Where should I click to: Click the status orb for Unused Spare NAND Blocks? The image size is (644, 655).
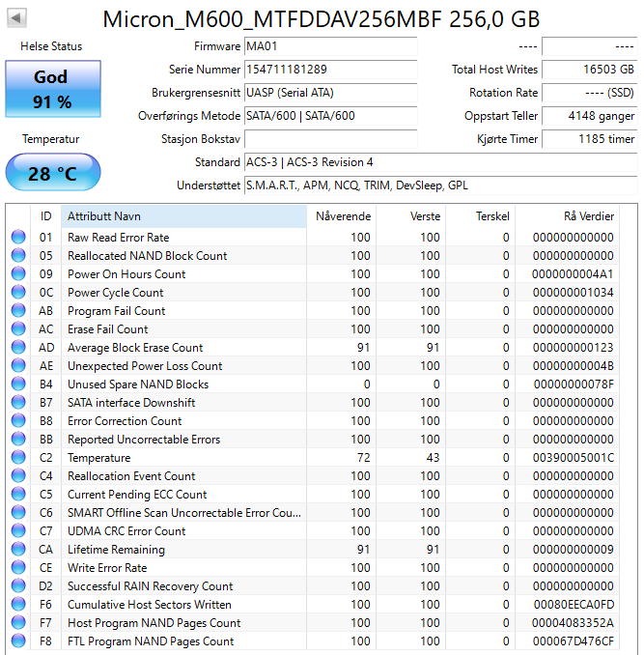17,384
